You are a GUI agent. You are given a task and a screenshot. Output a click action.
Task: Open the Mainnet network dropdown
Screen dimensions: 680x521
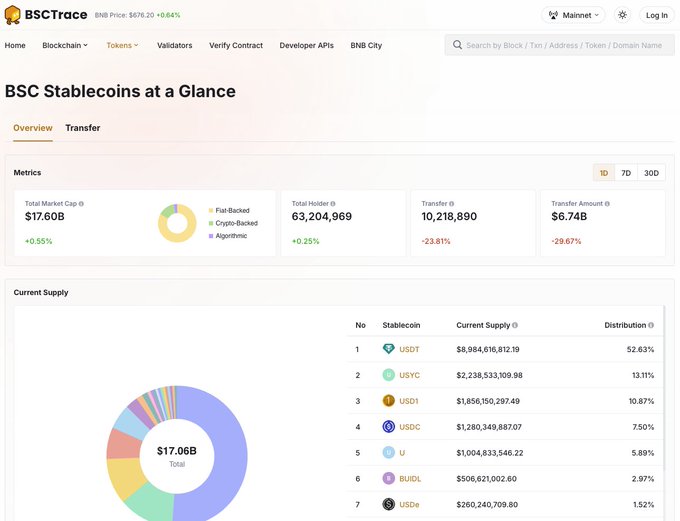click(x=575, y=15)
